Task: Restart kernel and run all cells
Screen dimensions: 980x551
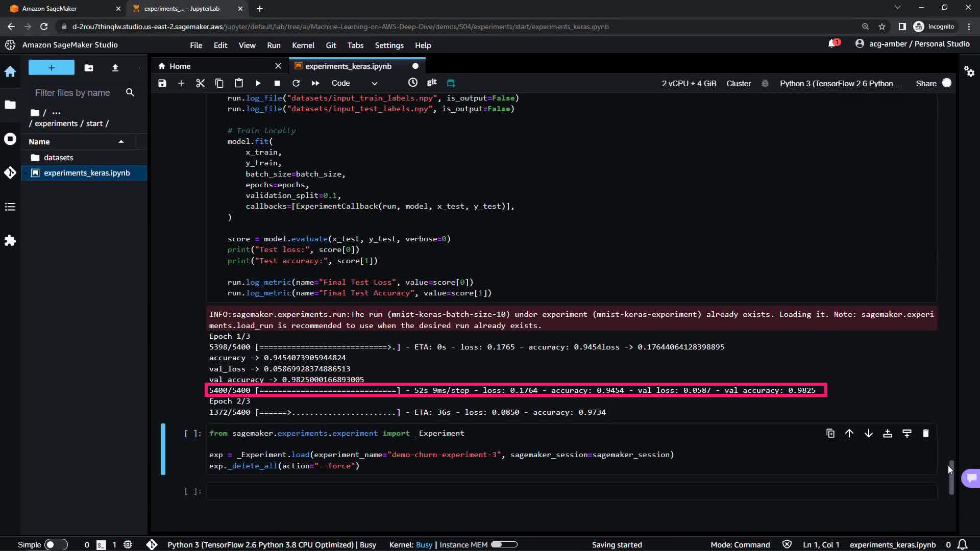Action: (x=315, y=83)
